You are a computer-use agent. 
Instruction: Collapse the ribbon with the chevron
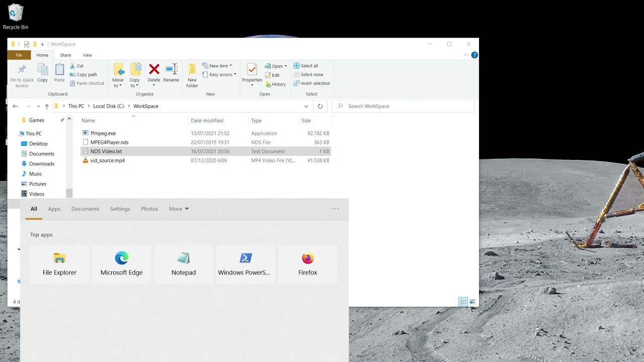click(467, 55)
